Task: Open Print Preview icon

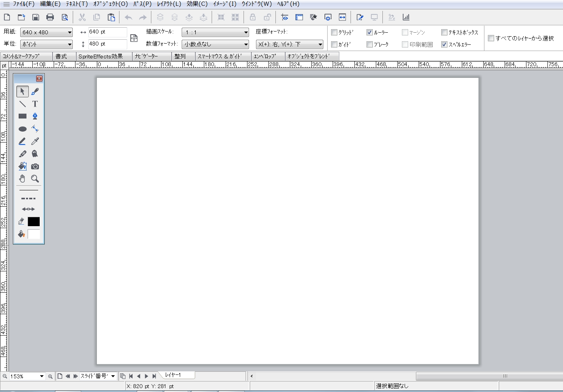Action: pyautogui.click(x=65, y=17)
